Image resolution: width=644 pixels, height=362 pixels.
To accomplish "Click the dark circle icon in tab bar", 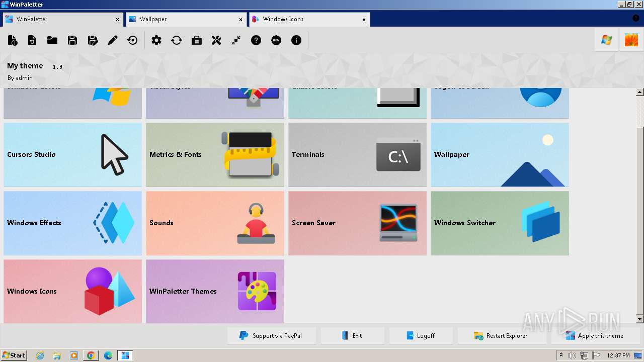I will 635,19.
